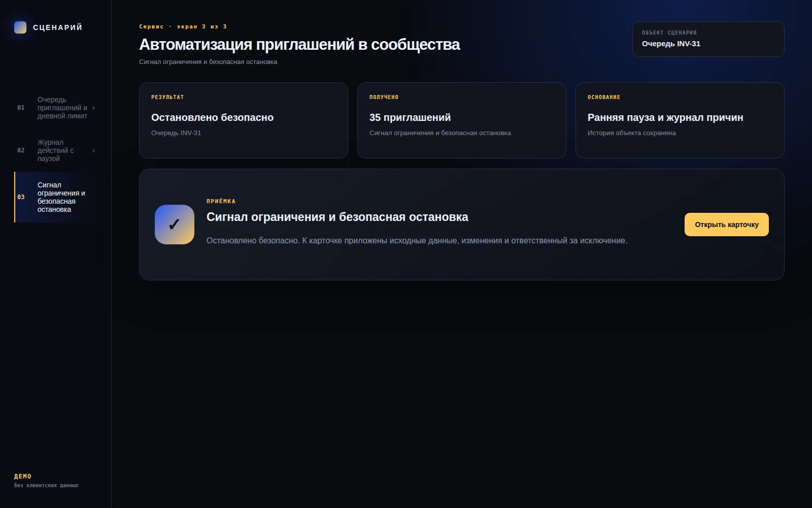Click the heading Автоматизация приглашений в сообщества
812x508 pixels.
[299, 45]
